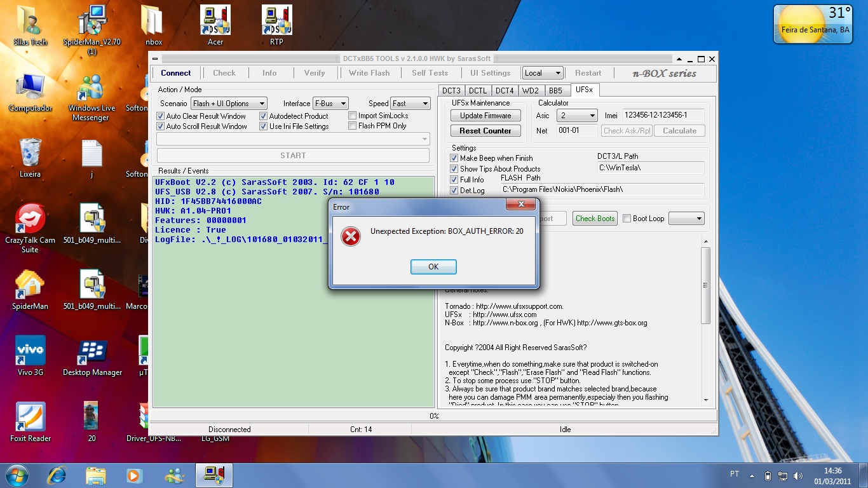Open the nbox folder icon
The image size is (868, 488).
(x=154, y=25)
